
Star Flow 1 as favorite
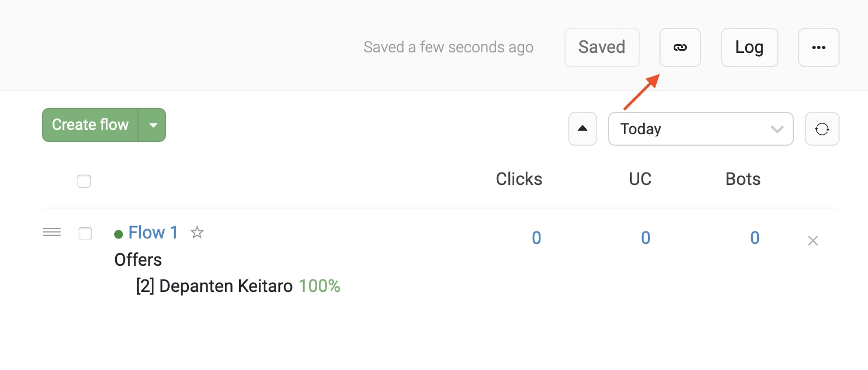(197, 232)
